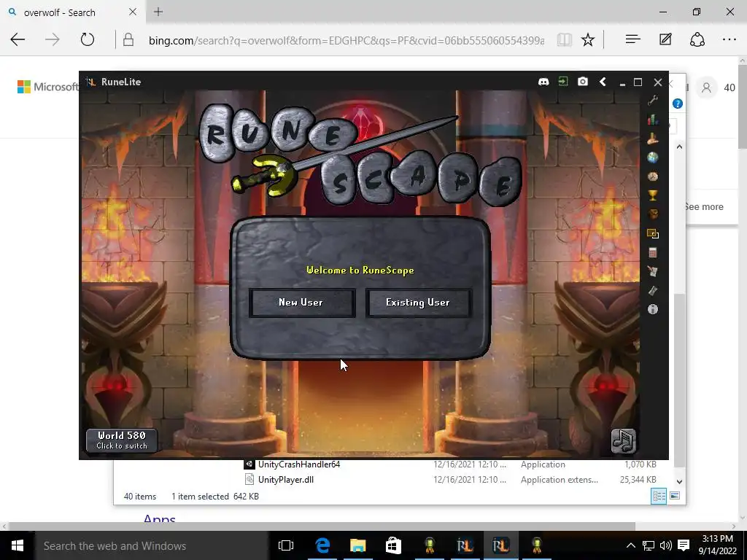Image resolution: width=747 pixels, height=560 pixels.
Task: Open the Skill Calculator panel
Action: click(653, 252)
